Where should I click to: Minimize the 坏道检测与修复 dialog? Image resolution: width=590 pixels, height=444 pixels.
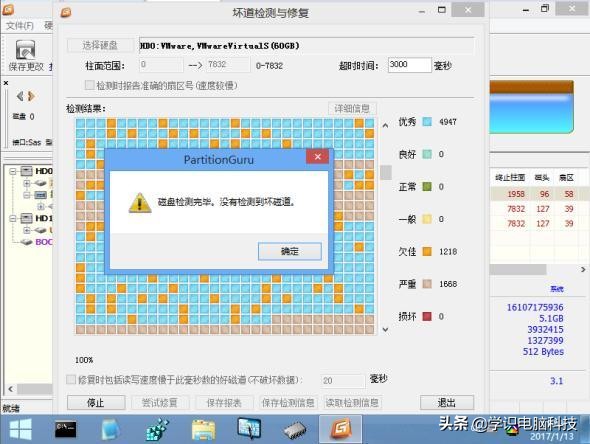(x=422, y=12)
